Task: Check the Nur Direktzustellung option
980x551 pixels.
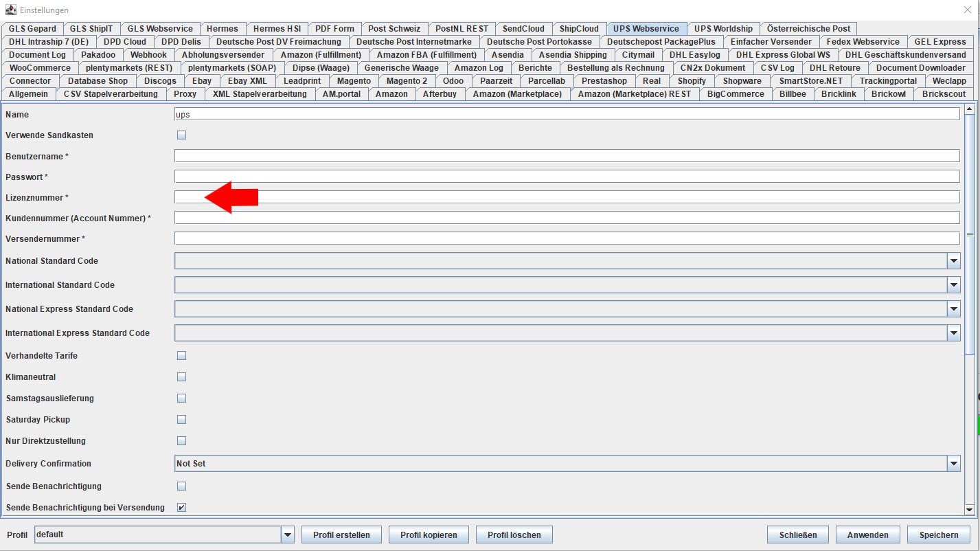Action: pos(181,441)
